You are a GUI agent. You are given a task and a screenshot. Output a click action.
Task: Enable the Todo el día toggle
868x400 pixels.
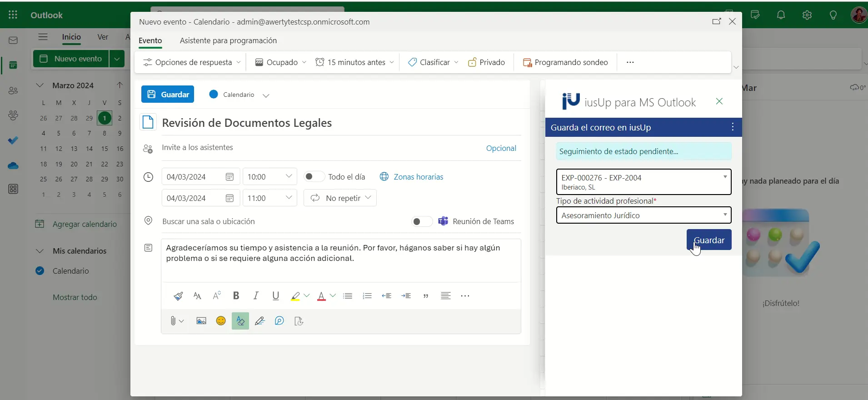coord(313,177)
